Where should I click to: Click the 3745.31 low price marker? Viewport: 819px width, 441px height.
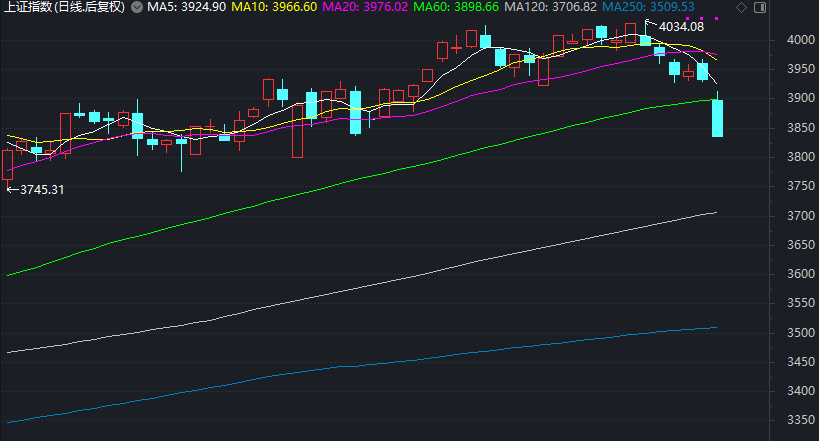tap(40, 189)
